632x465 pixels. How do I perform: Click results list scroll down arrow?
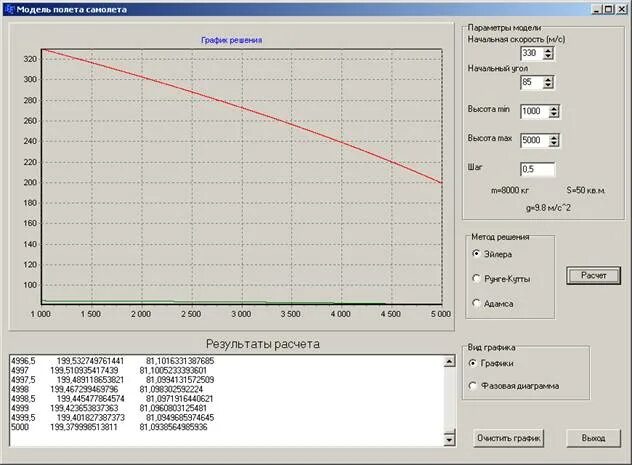pyautogui.click(x=449, y=440)
